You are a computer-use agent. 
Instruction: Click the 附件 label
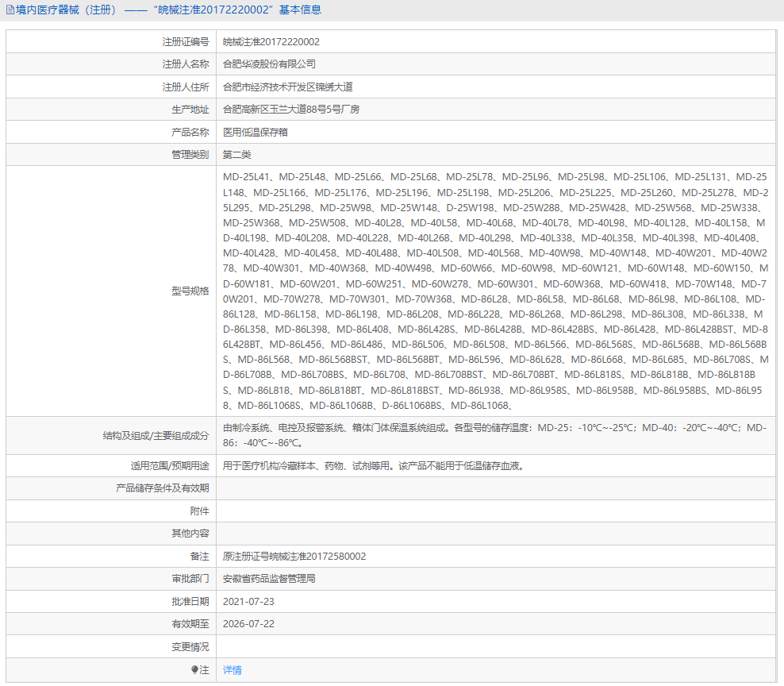[199, 511]
